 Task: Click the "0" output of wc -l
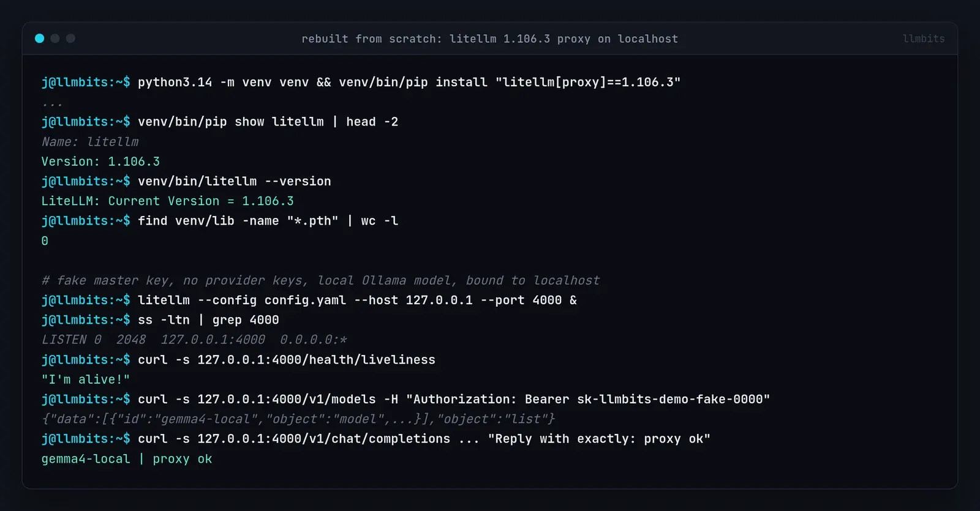coord(45,241)
